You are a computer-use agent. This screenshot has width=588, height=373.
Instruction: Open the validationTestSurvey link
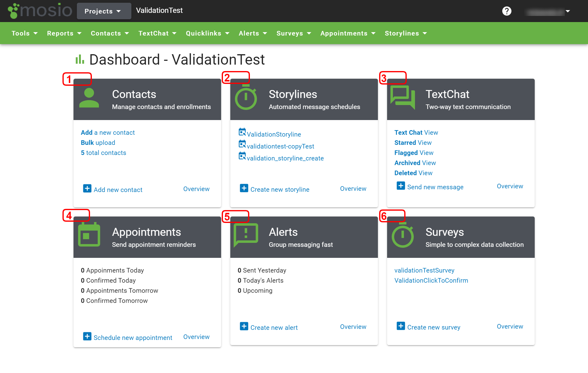[424, 270]
